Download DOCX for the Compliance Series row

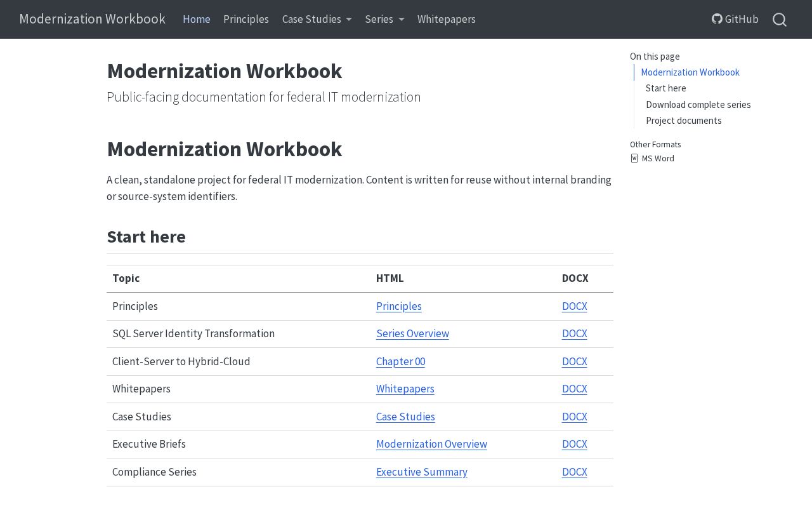coord(575,472)
